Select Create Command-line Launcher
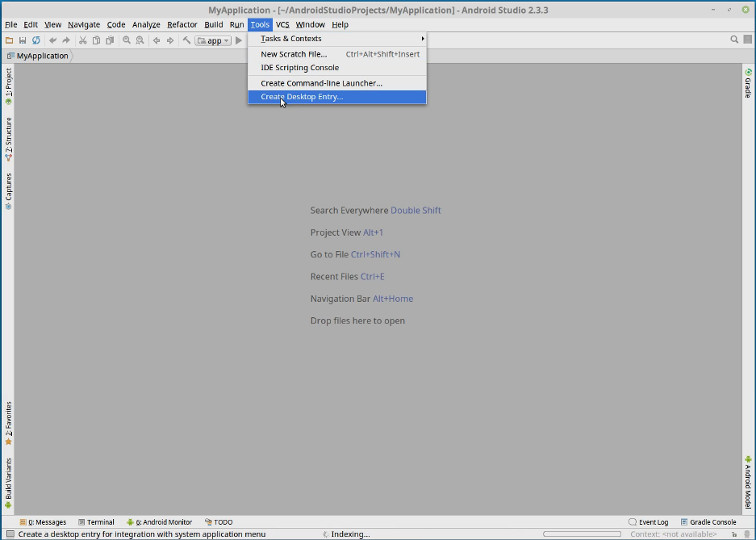756x540 pixels. (x=337, y=83)
